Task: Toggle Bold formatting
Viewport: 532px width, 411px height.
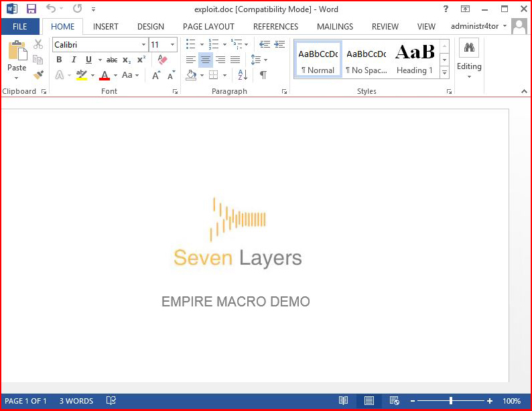Action: pyautogui.click(x=59, y=60)
